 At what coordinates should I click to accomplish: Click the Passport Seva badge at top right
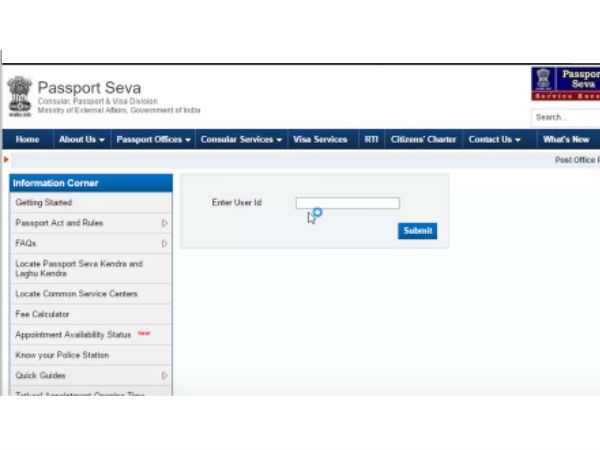pyautogui.click(x=566, y=84)
